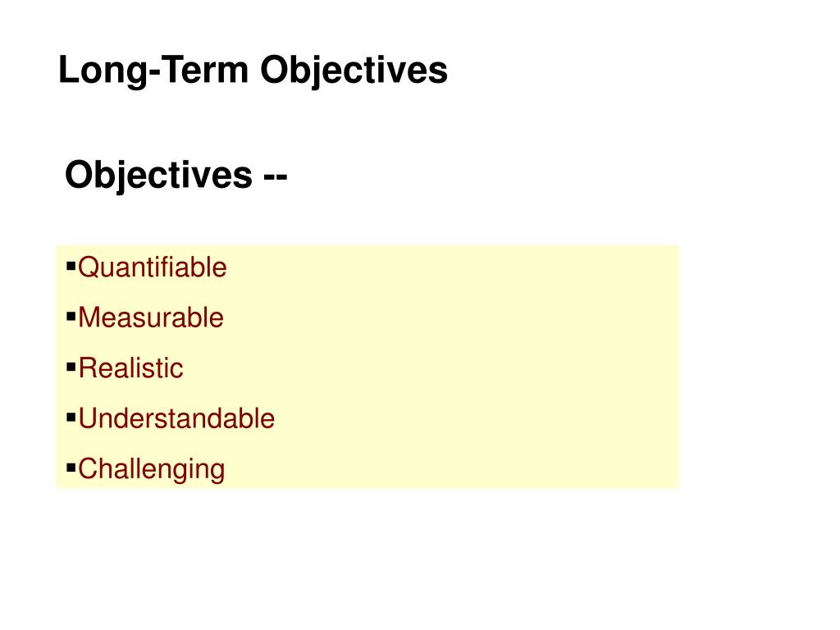Click on the word Understandable
This screenshot has height=630, width=840.
[177, 418]
